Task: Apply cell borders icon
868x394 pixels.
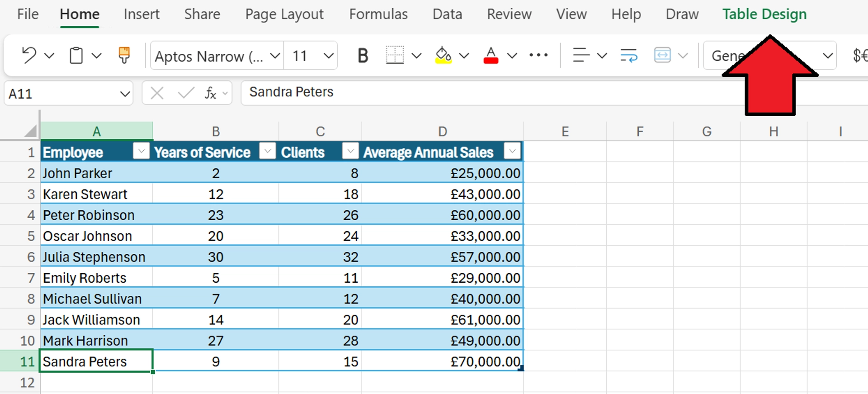Action: tap(395, 56)
